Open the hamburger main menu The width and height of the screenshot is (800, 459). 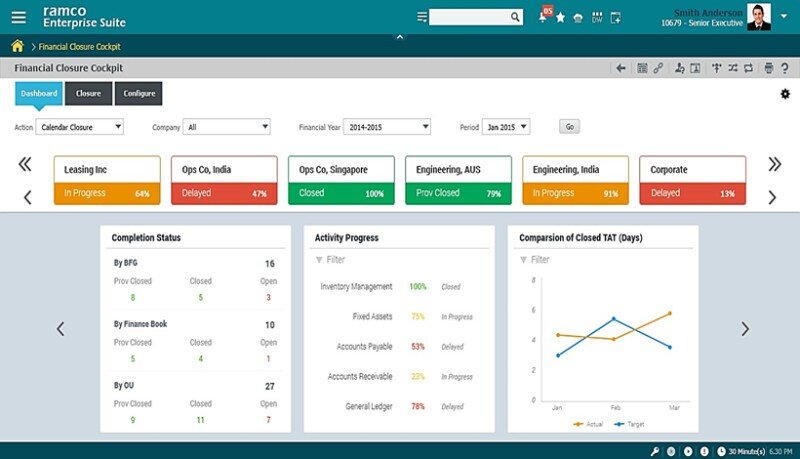(18, 16)
